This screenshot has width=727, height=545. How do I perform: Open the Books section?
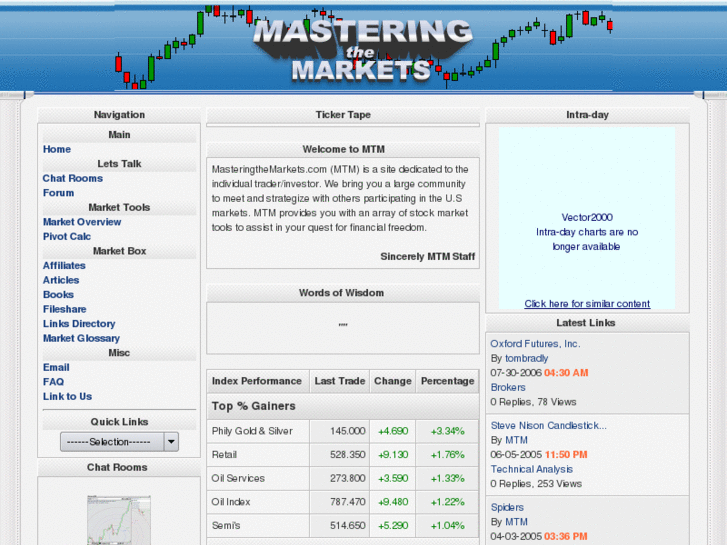point(58,295)
